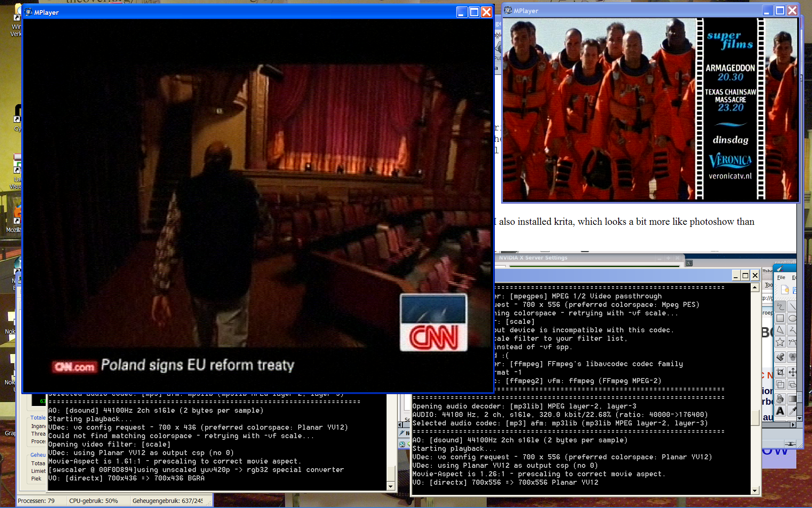
Task: Click 'Opening audio decoder' line in right terminal
Action: pyautogui.click(x=524, y=406)
